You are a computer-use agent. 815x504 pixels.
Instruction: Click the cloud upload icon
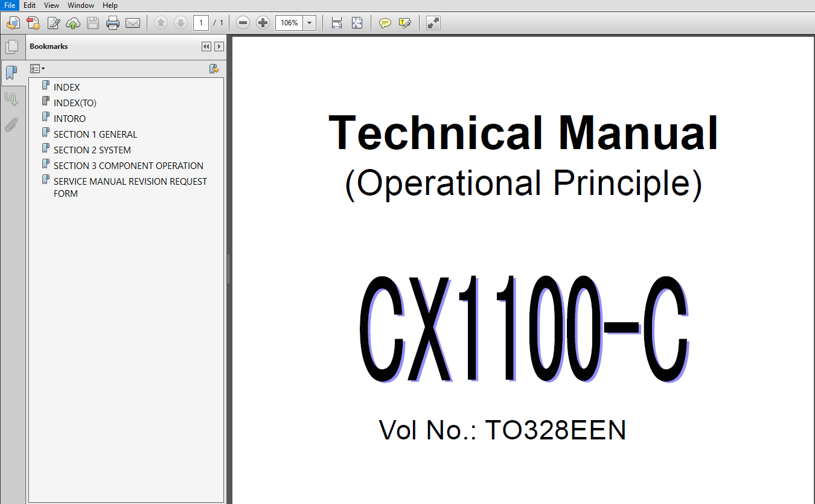[73, 23]
